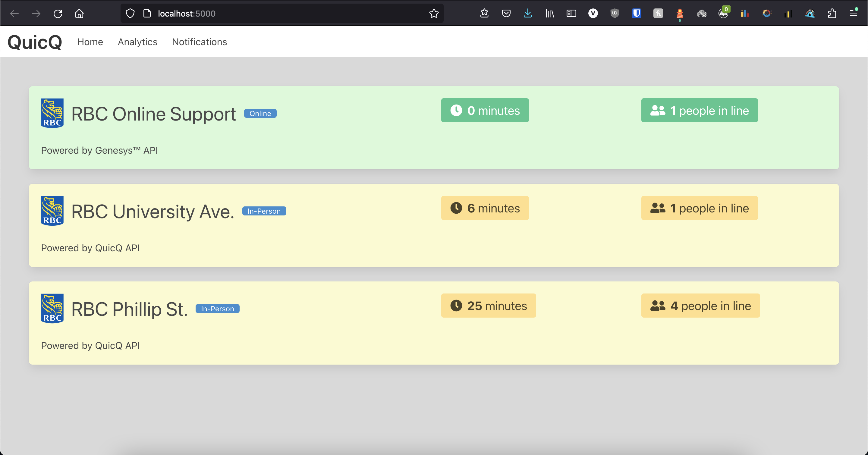The width and height of the screenshot is (868, 455).
Task: Open the Downloads arrow icon in toolbar
Action: point(528,14)
